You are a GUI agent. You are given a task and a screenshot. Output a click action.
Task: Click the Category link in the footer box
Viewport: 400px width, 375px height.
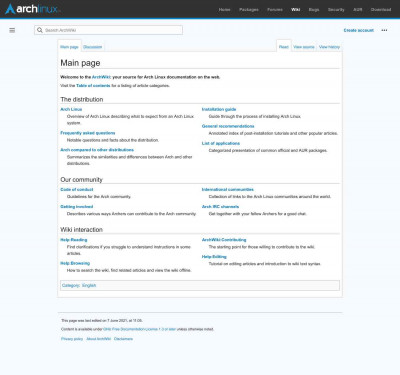point(71,286)
